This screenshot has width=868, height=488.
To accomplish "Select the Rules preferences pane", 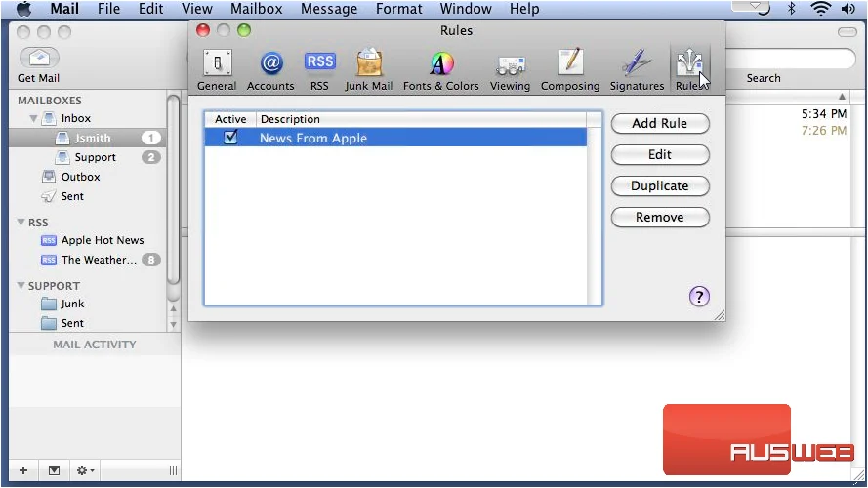I will click(x=689, y=69).
